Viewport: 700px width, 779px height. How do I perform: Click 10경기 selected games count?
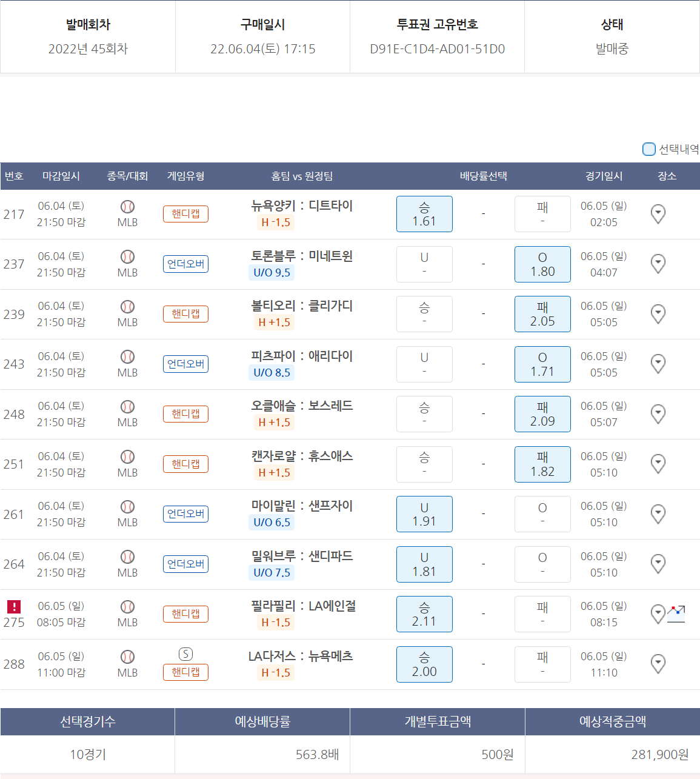click(88, 755)
